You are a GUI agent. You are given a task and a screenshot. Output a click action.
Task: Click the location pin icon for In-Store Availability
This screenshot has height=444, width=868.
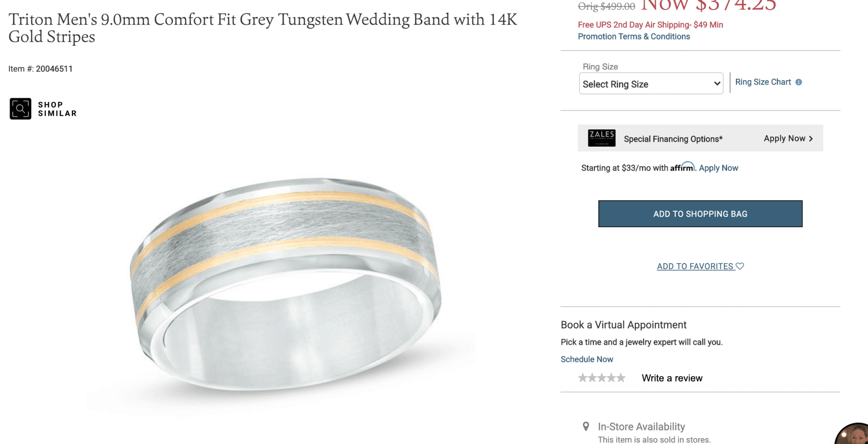click(586, 426)
